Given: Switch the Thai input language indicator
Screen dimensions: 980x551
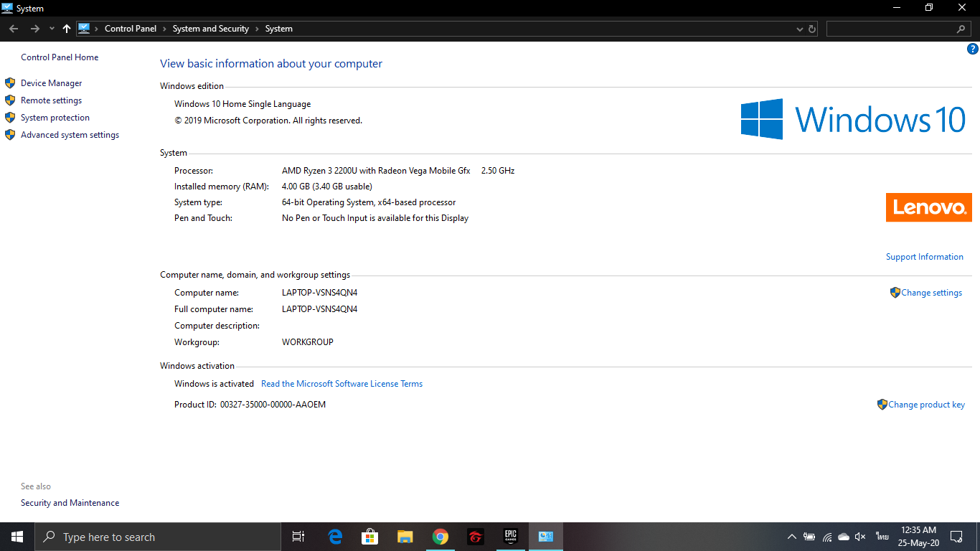Looking at the screenshot, I should [x=882, y=537].
